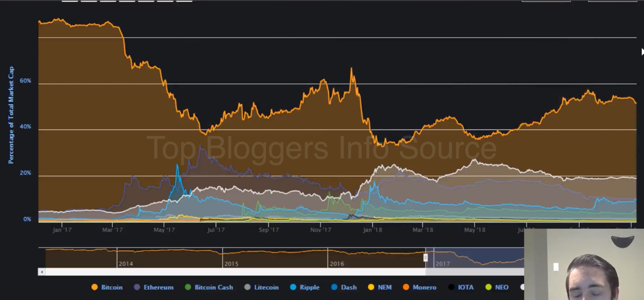
Task: Click the NEO green legend dot
Action: click(x=488, y=287)
